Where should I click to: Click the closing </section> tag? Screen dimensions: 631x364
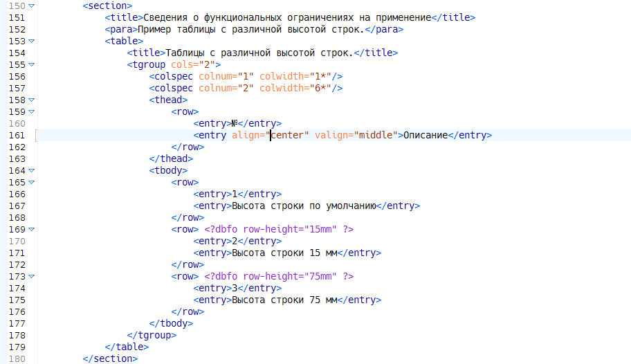coord(110,358)
